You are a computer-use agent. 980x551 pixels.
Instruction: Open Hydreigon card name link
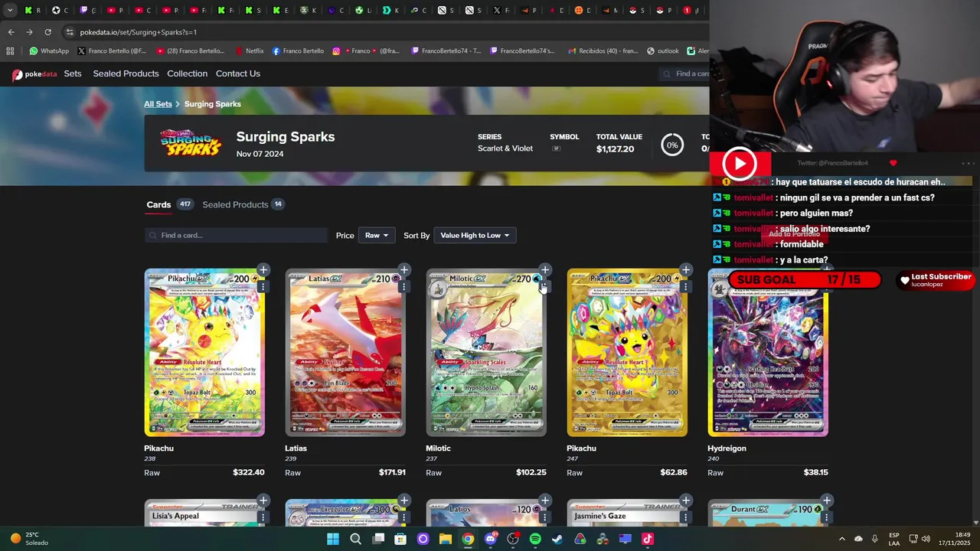coord(727,448)
